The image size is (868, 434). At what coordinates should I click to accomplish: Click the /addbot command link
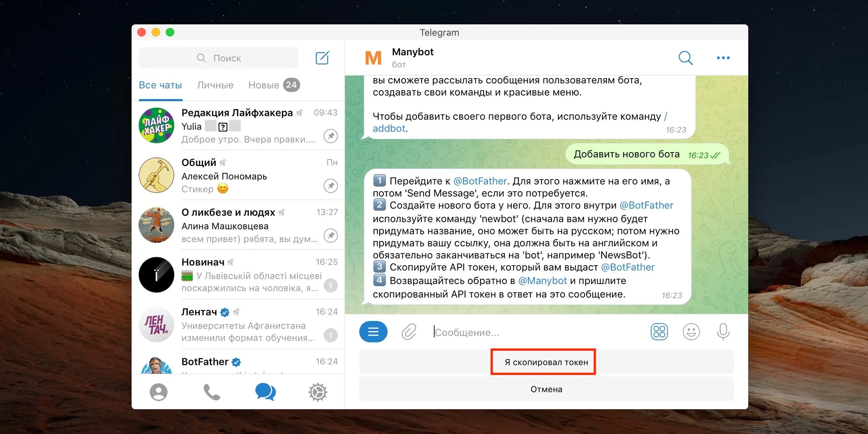[389, 128]
